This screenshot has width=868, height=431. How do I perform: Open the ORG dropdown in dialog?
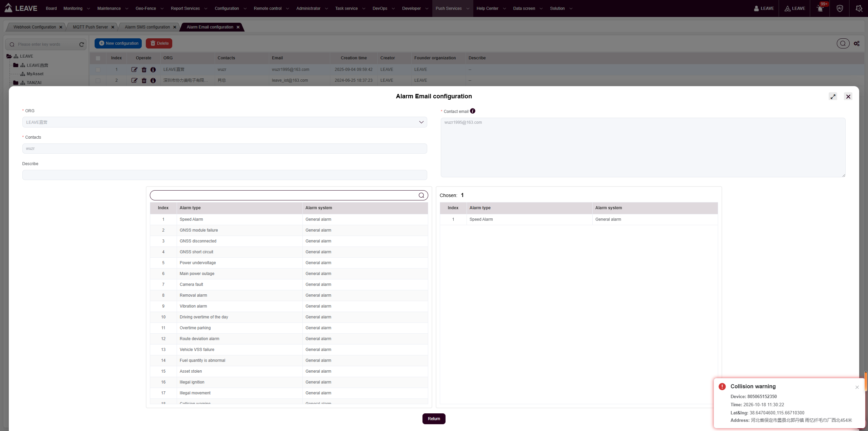pyautogui.click(x=224, y=122)
